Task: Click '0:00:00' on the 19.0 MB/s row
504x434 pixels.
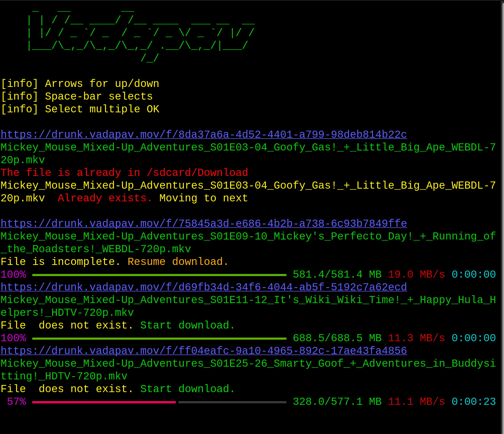Action: click(474, 274)
